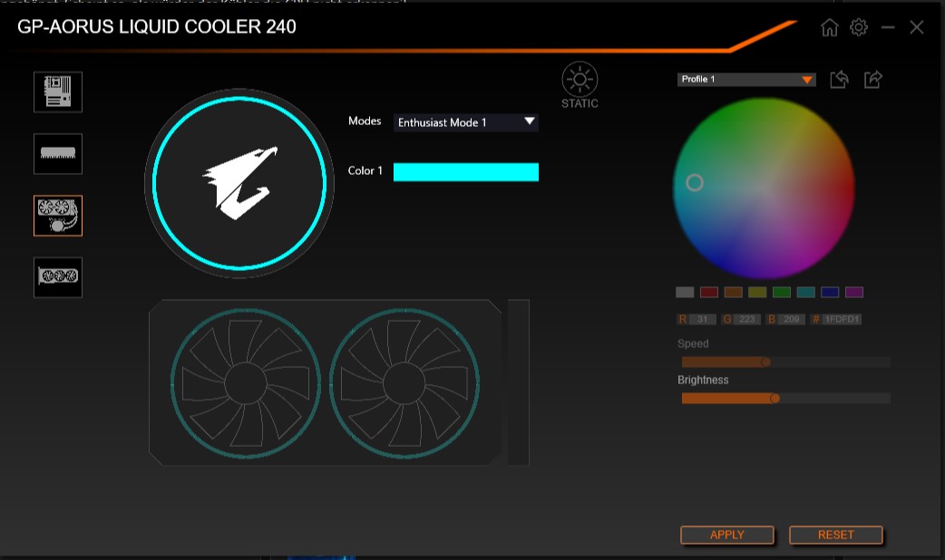Pick the red preset color swatch
The height and width of the screenshot is (560, 945).
pyautogui.click(x=709, y=292)
